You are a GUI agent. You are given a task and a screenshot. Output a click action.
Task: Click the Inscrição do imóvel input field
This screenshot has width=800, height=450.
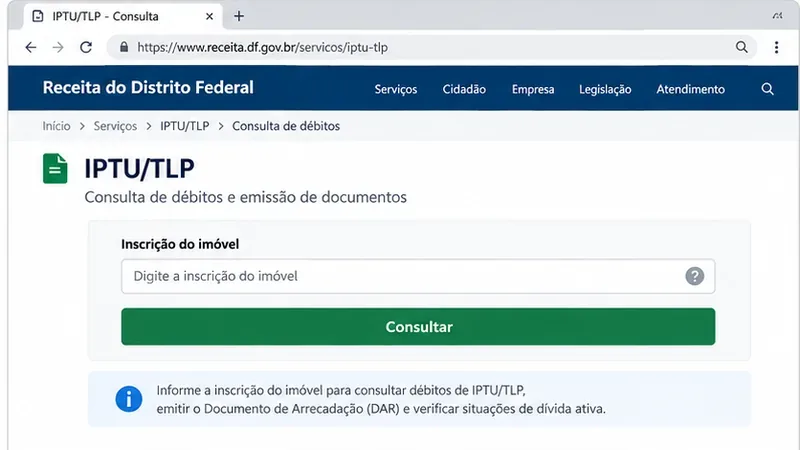(418, 276)
